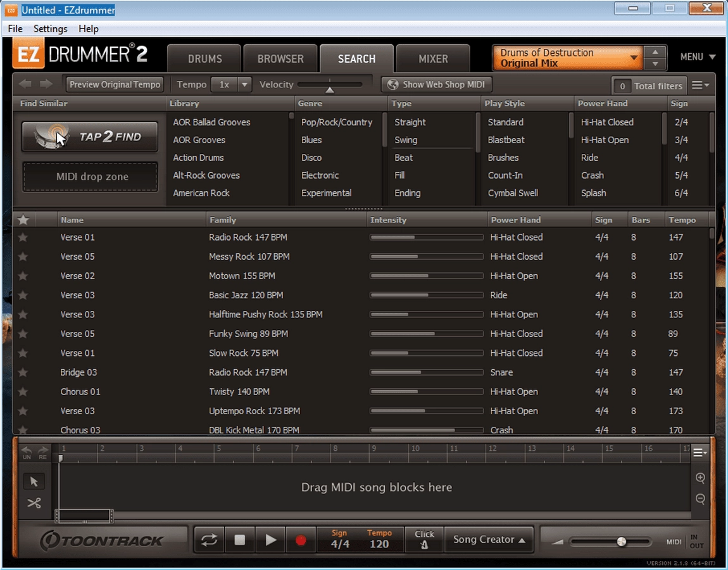Star the Uptempo Rock 173 BPM groove

tap(23, 410)
